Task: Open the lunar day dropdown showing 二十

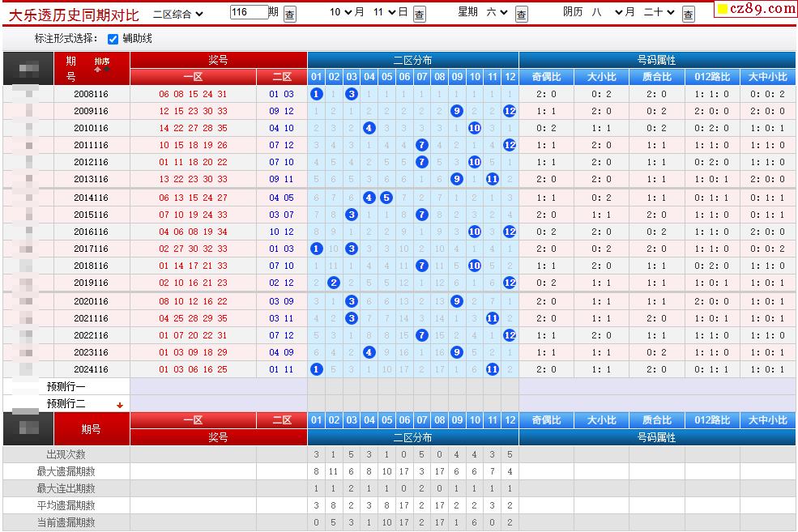Action: pos(659,13)
